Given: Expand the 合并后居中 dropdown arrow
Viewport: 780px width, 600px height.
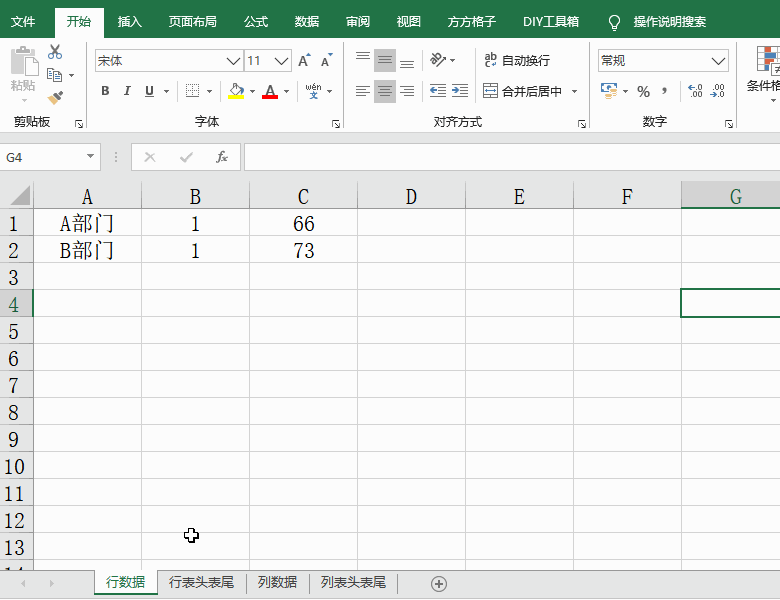Looking at the screenshot, I should click(575, 91).
